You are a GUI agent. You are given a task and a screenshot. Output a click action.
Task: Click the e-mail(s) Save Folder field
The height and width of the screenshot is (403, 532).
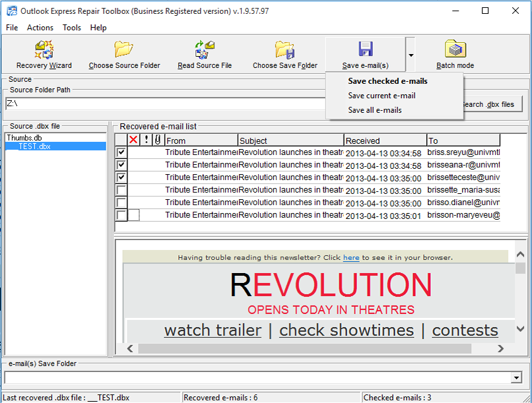[258, 377]
